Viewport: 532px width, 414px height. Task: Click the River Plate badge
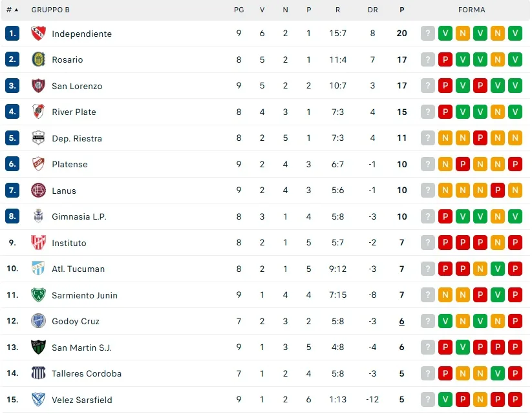38,112
